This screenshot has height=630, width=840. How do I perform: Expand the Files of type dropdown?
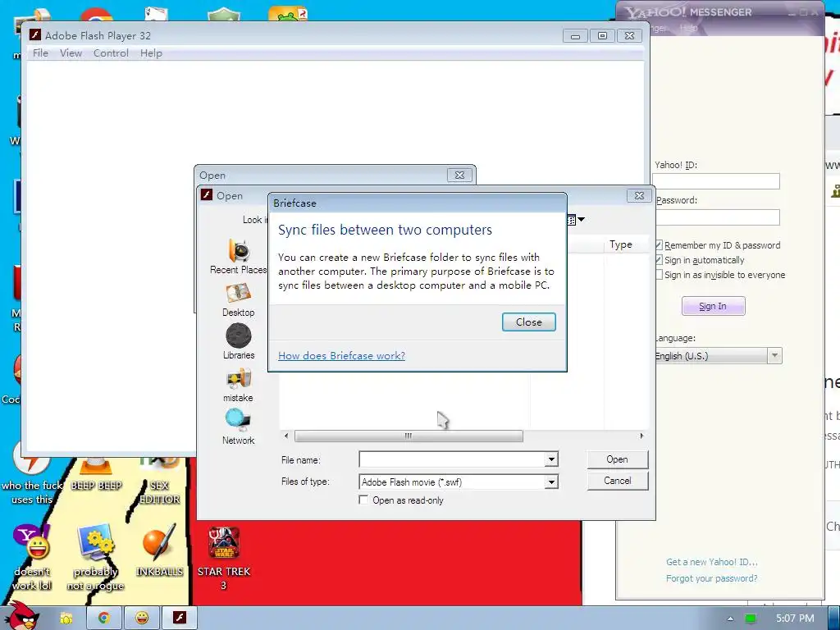click(551, 482)
